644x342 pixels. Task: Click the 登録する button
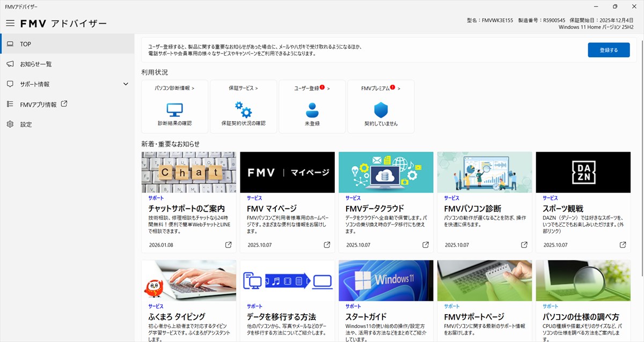(608, 50)
